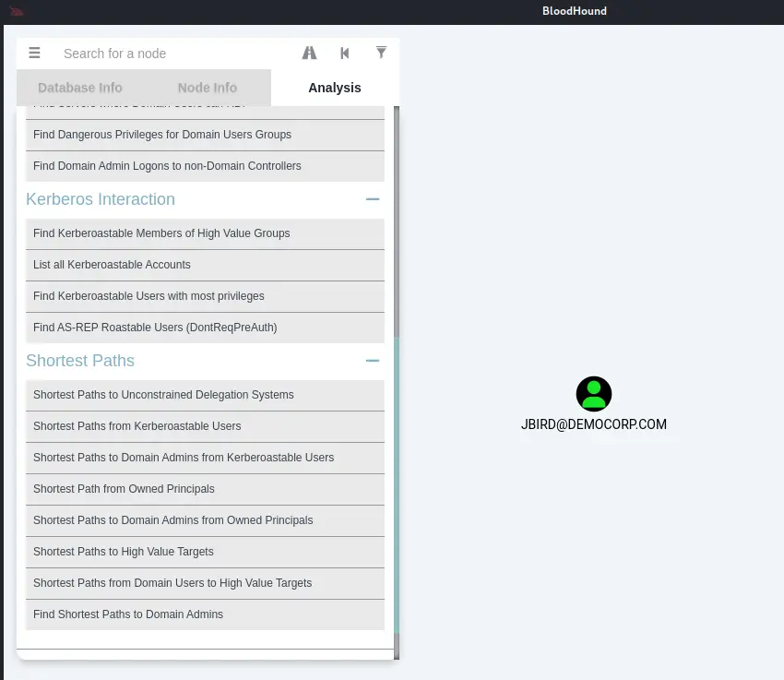Click the back-to-previous graph icon
This screenshot has width=784, height=680.
tap(345, 54)
